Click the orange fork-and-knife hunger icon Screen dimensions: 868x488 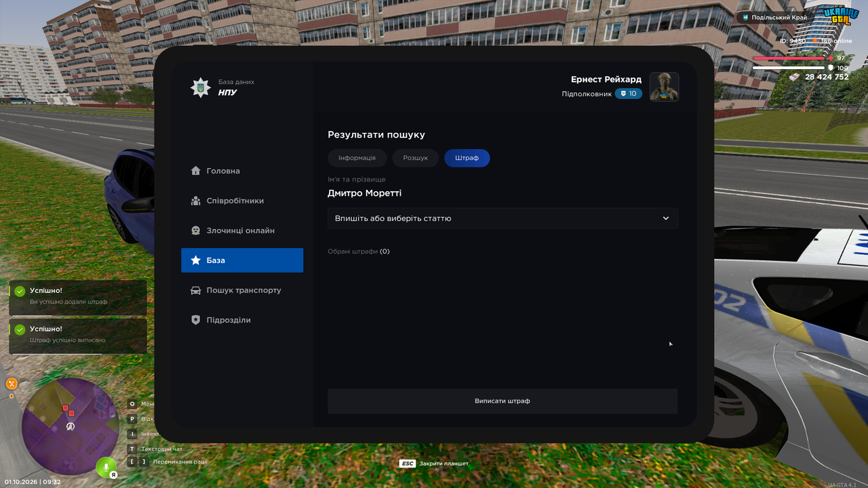coord(12,384)
